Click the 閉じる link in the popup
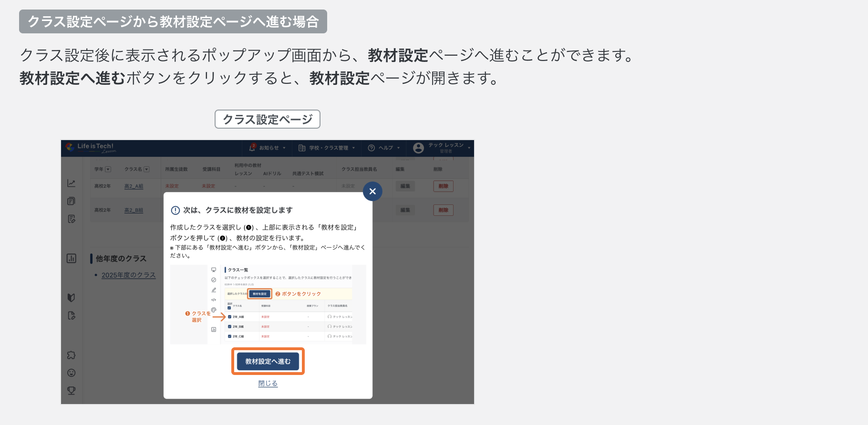 tap(268, 384)
